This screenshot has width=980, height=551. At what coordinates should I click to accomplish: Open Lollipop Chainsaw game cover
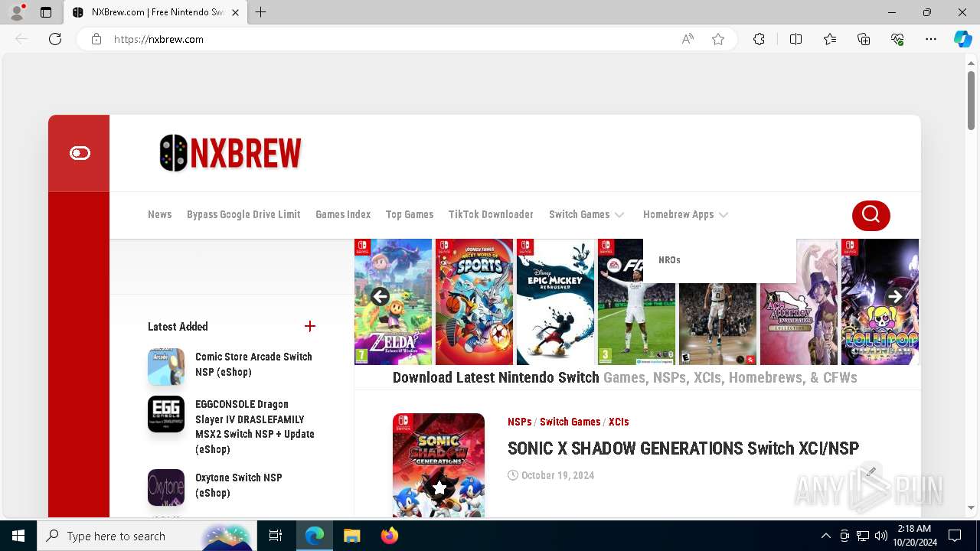(880, 302)
